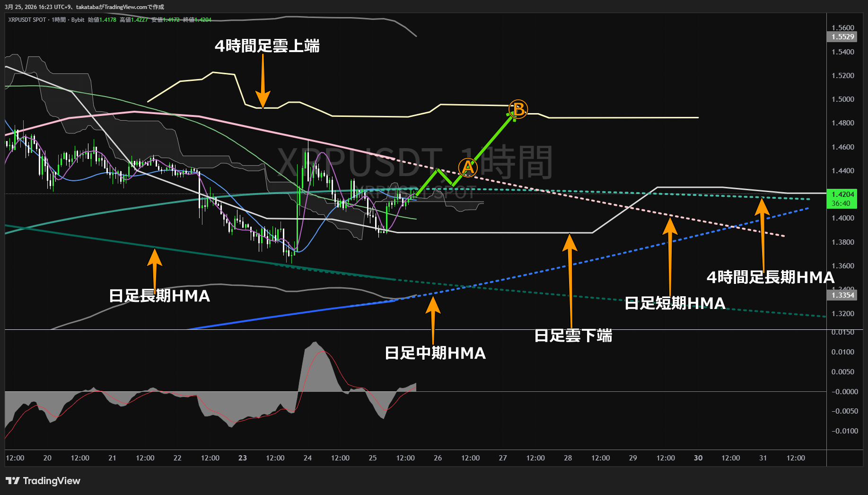Click the gray 1.3354 price label
The height and width of the screenshot is (495, 868).
coord(843,295)
